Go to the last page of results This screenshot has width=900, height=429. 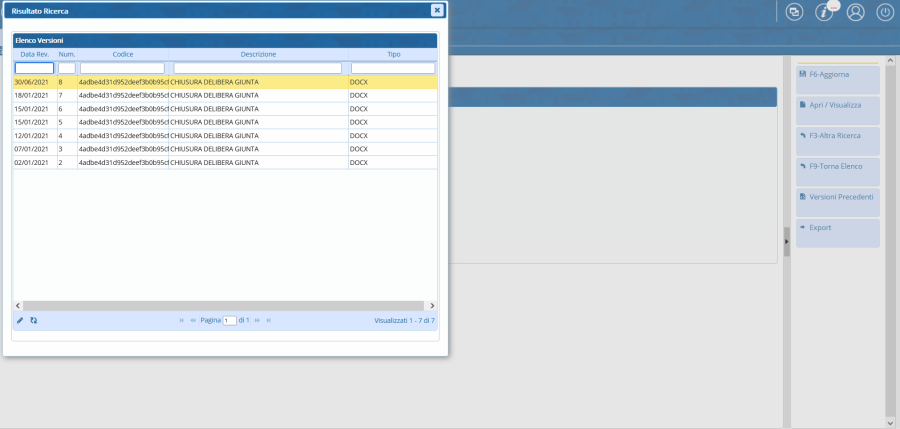point(268,320)
